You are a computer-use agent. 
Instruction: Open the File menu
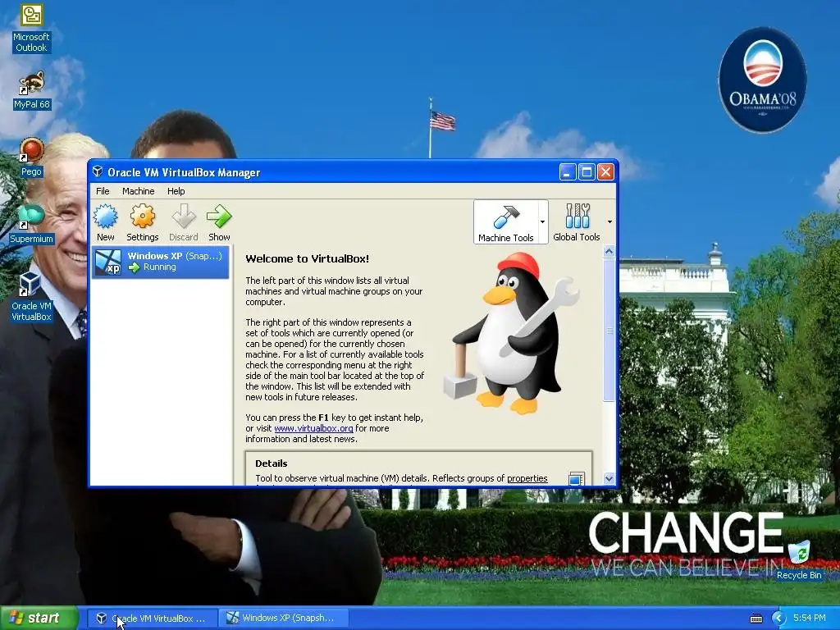[103, 191]
